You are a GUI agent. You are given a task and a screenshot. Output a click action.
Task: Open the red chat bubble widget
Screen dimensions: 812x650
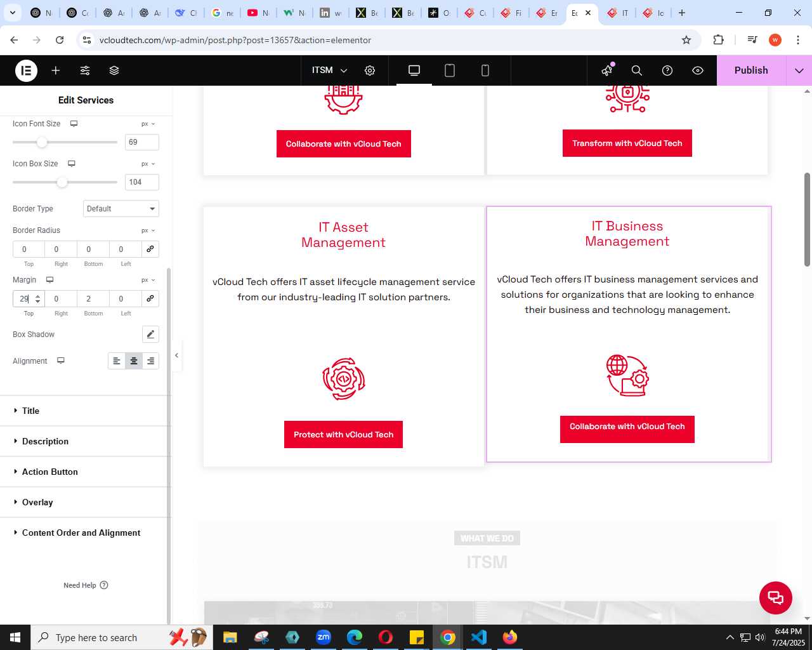point(776,598)
